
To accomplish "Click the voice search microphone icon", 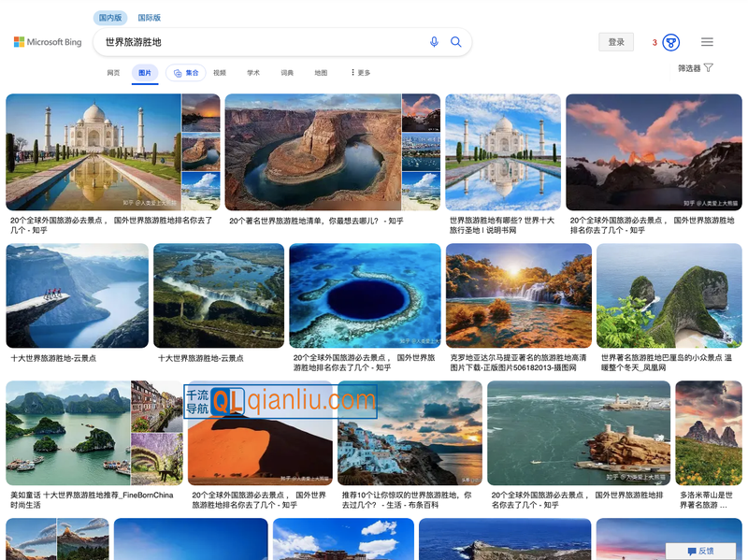I will [x=431, y=41].
